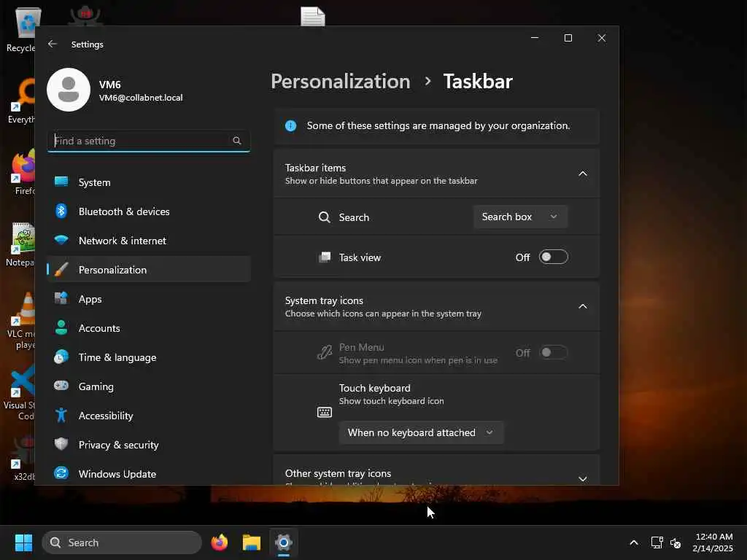Expand the Other system tray icons section
Viewport: 747px width, 560px height.
[x=583, y=478]
